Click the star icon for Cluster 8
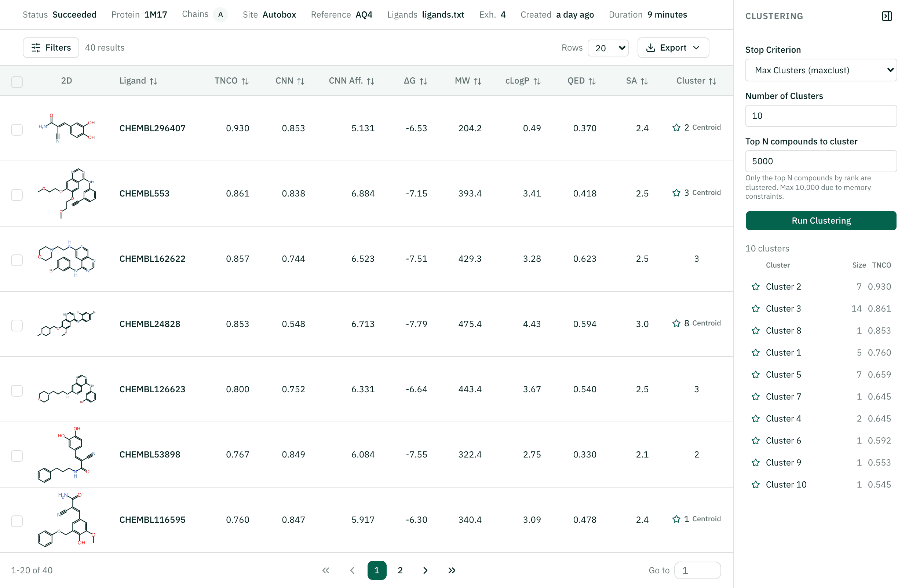 tap(755, 331)
